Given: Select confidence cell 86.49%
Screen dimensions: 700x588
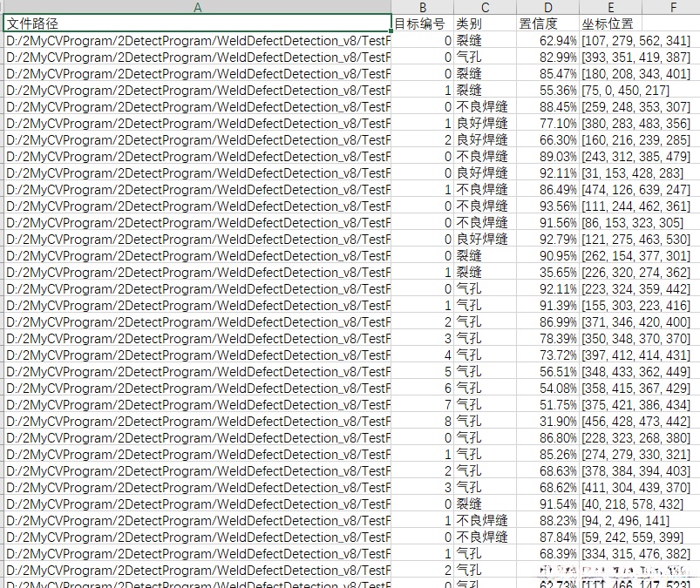Looking at the screenshot, I should (548, 190).
